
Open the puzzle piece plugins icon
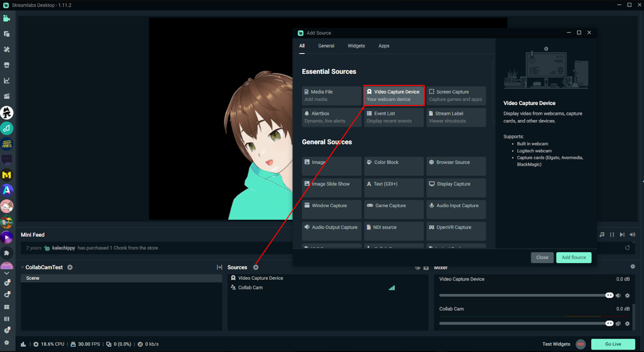7,253
